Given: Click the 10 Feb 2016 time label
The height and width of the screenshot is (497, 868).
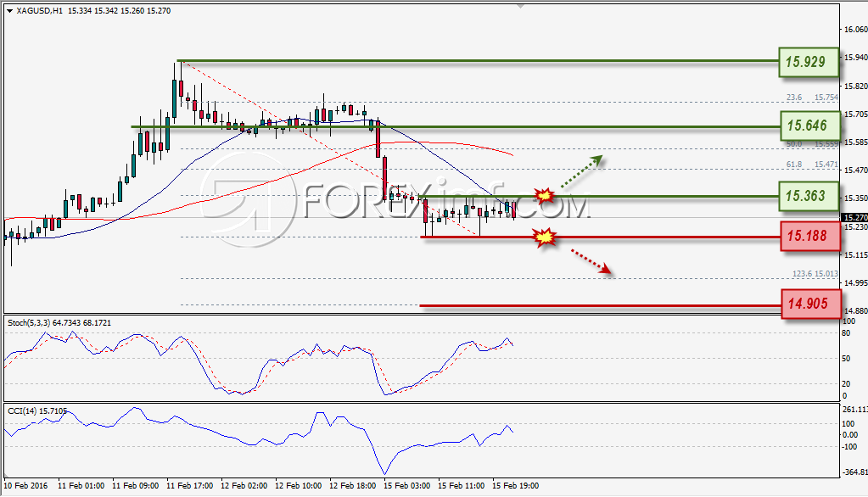Looking at the screenshot, I should 25,486.
